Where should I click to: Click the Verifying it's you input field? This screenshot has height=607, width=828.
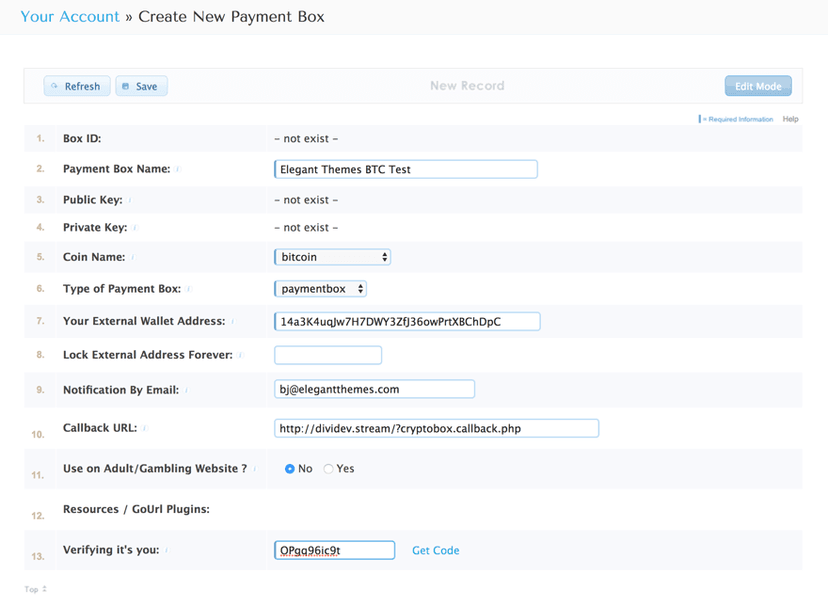[x=334, y=550]
